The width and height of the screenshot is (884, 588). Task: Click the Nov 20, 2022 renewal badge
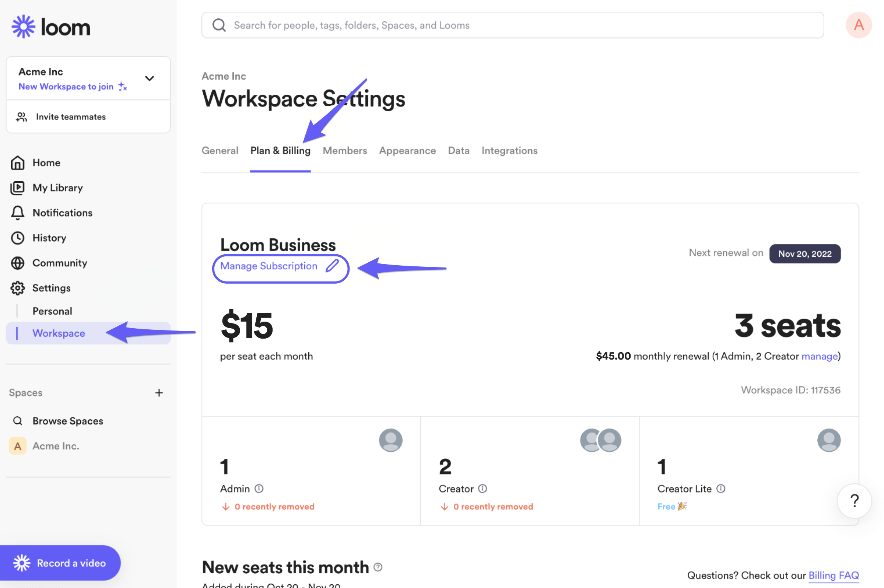coord(805,254)
